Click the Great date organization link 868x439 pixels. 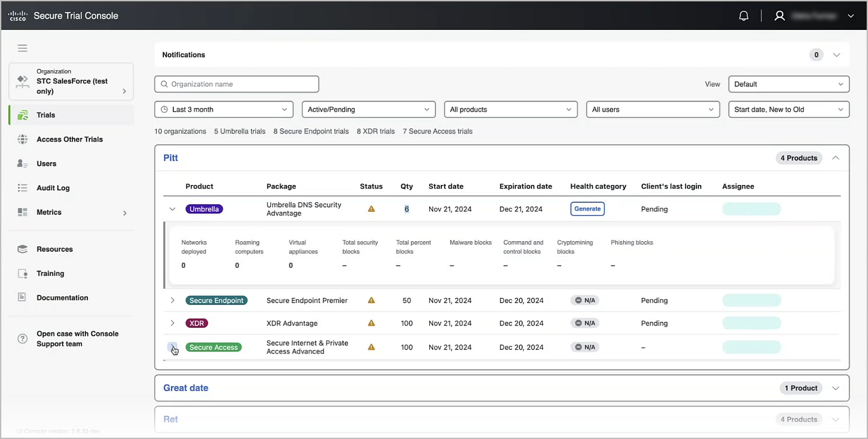coord(186,388)
